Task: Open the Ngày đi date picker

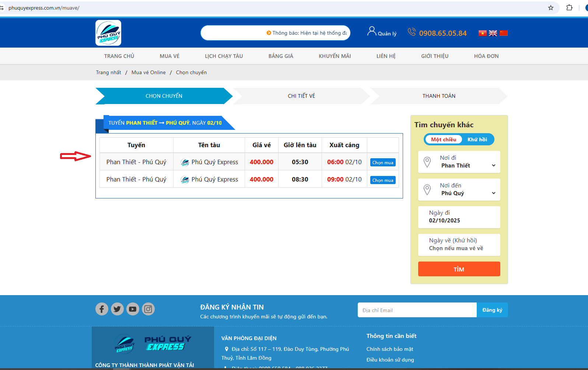Action: click(x=459, y=217)
